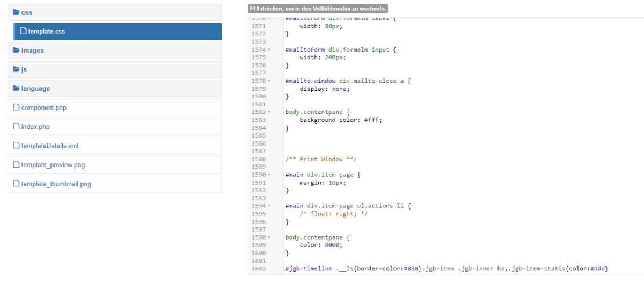Screen dimensions: 644x288
Task: Click the js folder icon
Action: coord(17,70)
